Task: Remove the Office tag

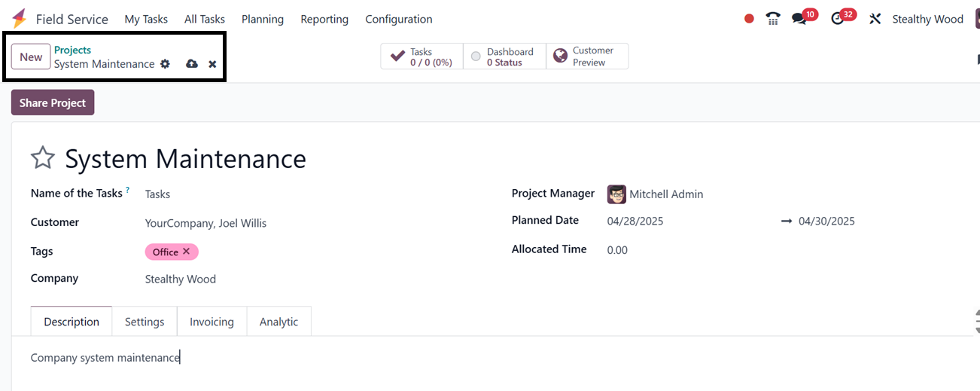Action: coord(186,252)
